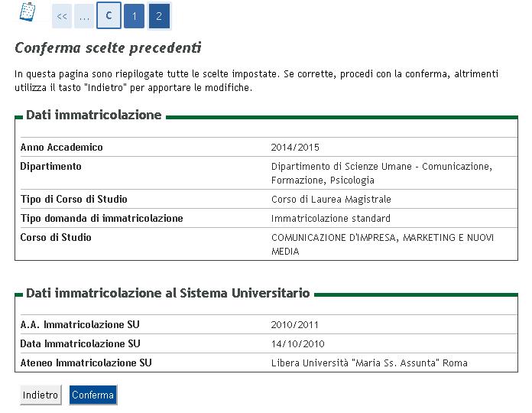Click the Conferma button
Viewport: 532px width, 413px height.
coord(93,395)
